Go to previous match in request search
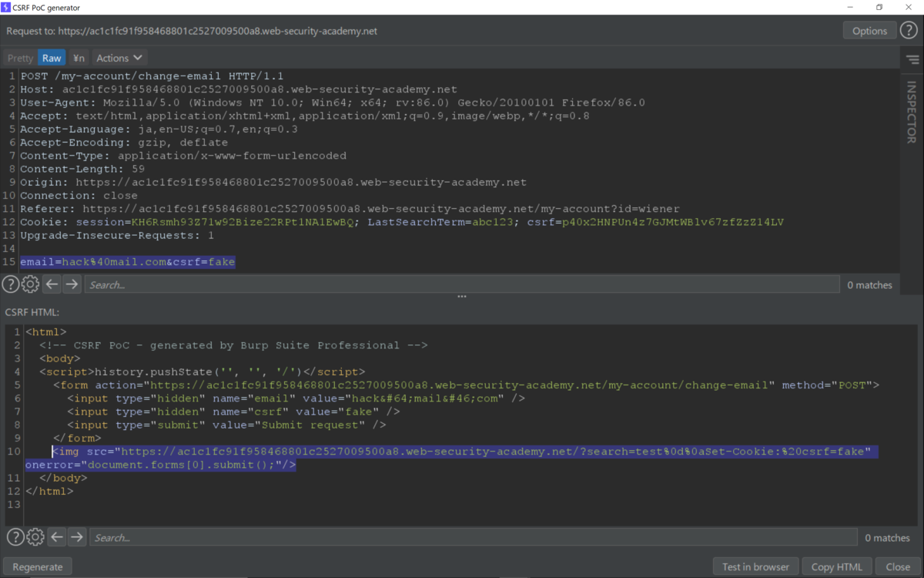Screen dimensions: 924x578 [52, 284]
